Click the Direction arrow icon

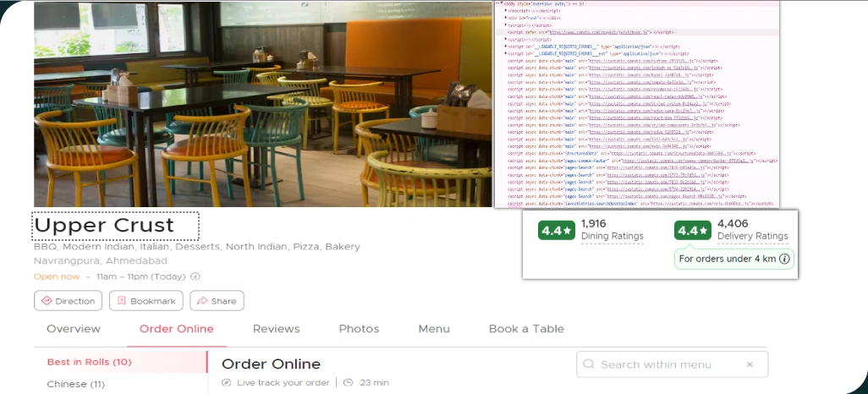47,301
